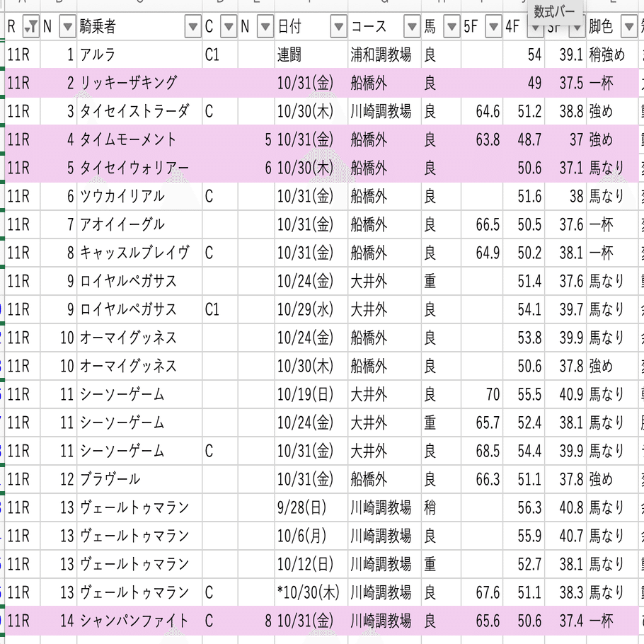Open the filter dropdown for 騎乗者 column
The width and height of the screenshot is (644, 644).
[192, 27]
